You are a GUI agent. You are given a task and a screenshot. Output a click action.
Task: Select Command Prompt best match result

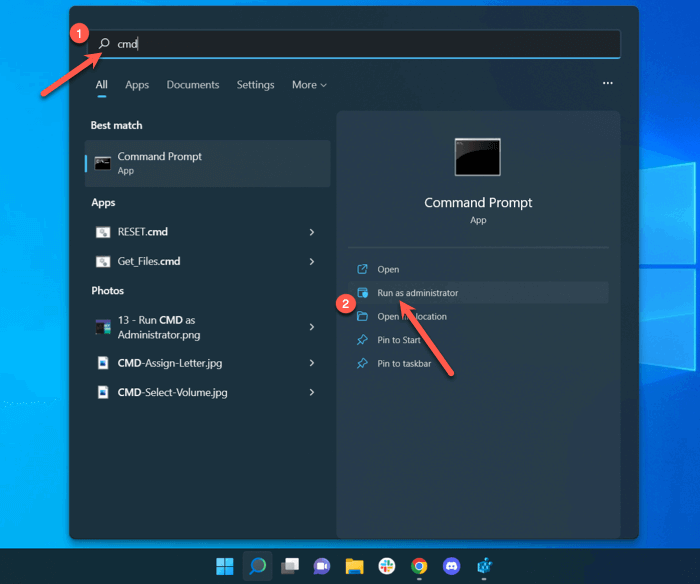coord(208,163)
